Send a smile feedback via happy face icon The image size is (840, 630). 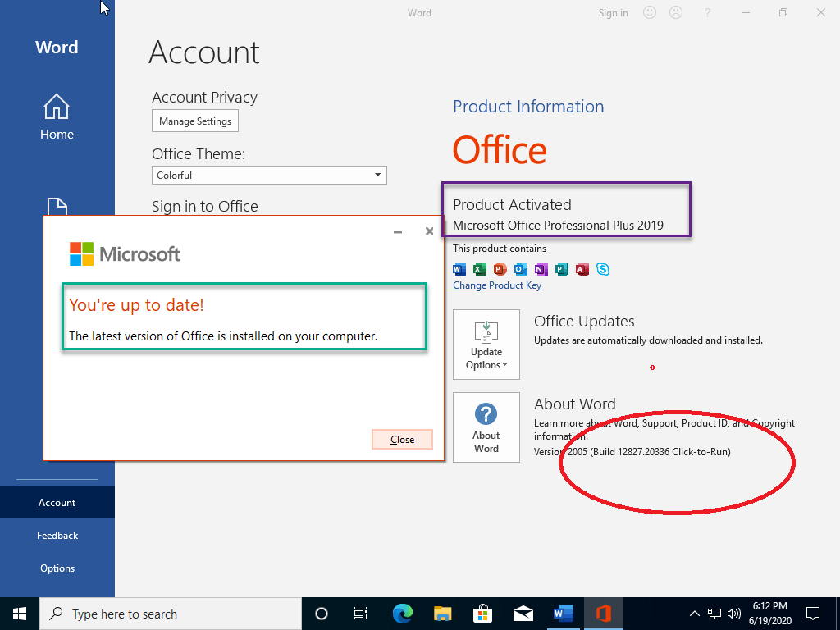(650, 12)
